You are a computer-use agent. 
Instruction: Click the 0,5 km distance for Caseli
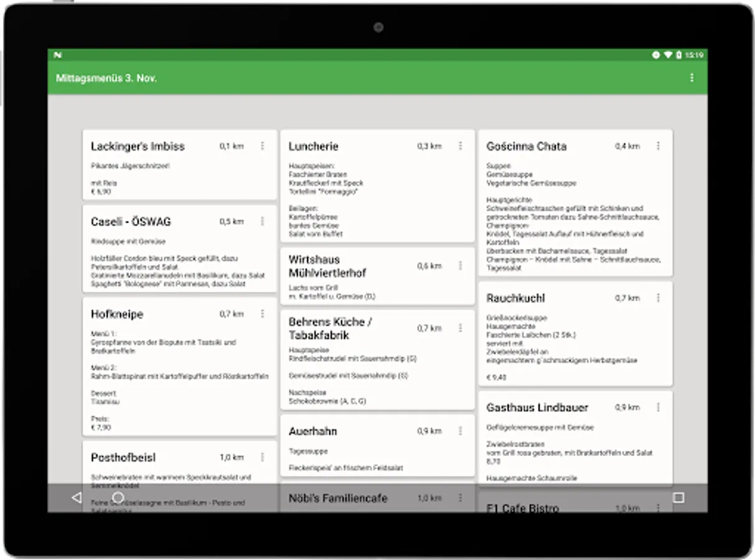click(232, 222)
